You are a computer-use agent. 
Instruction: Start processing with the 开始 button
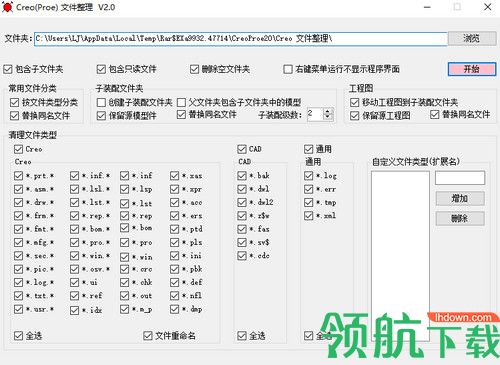pyautogui.click(x=472, y=69)
